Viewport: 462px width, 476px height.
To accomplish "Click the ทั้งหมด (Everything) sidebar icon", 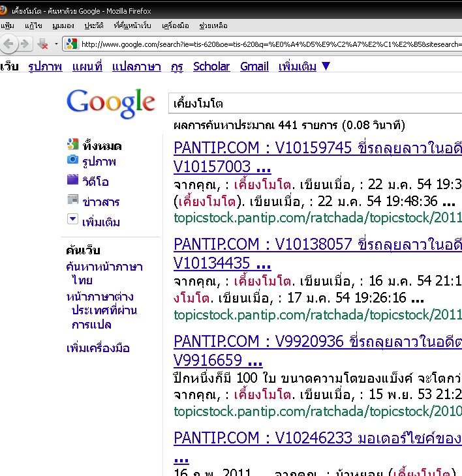I will 72,144.
